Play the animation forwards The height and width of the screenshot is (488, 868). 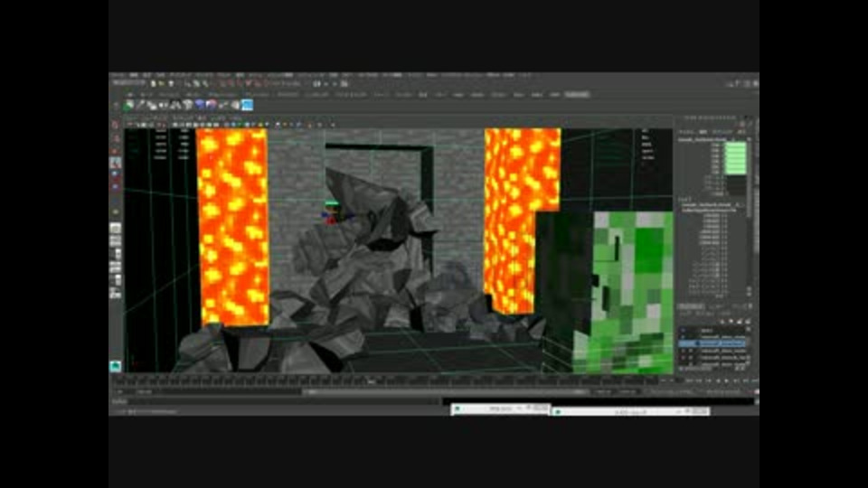(x=726, y=380)
